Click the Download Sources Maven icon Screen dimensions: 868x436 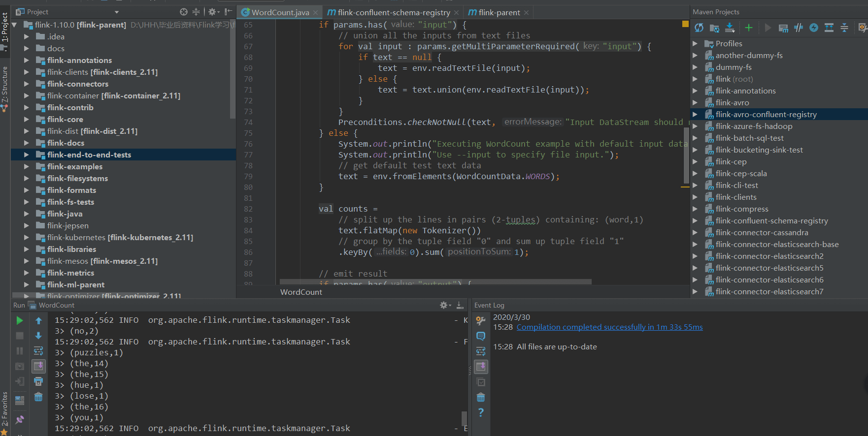click(730, 28)
